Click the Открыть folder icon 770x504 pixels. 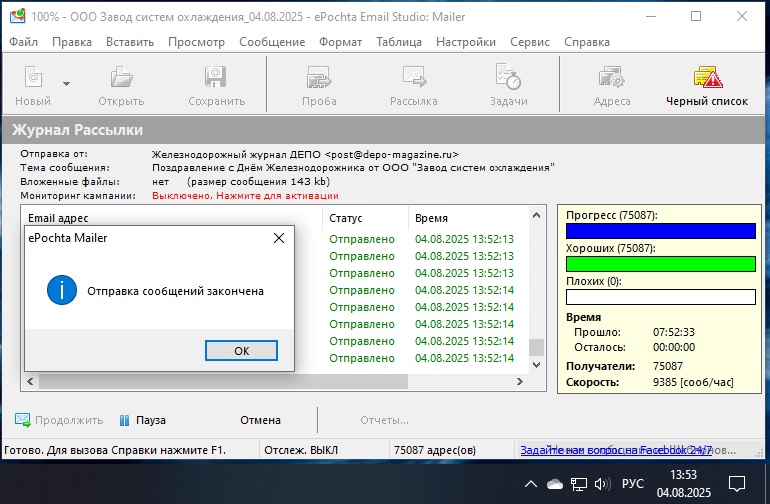121,77
